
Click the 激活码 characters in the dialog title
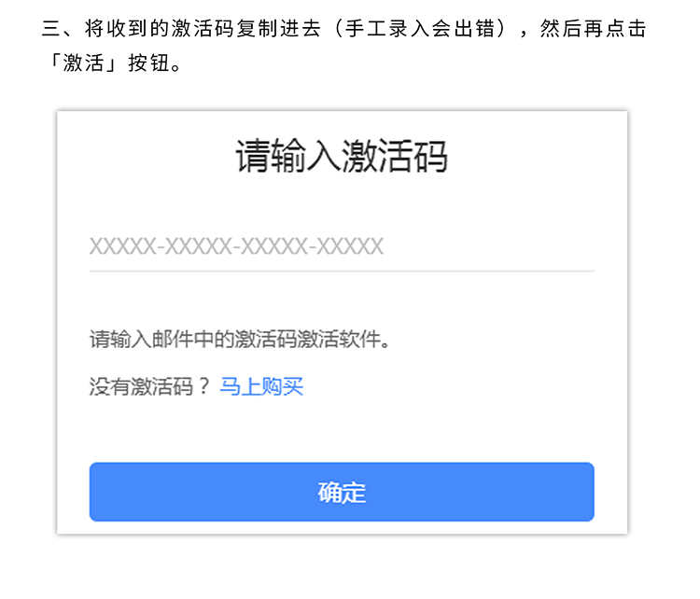pos(395,156)
